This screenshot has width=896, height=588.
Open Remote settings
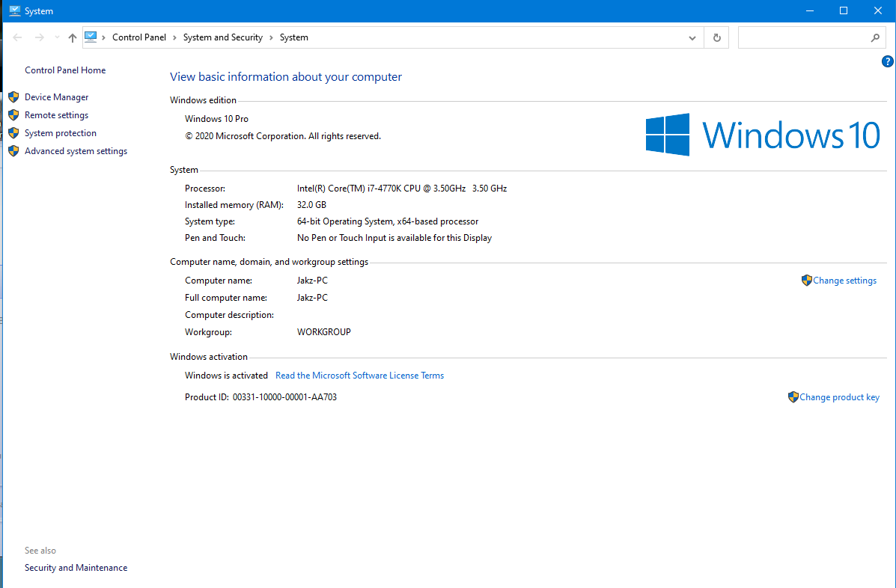[56, 115]
